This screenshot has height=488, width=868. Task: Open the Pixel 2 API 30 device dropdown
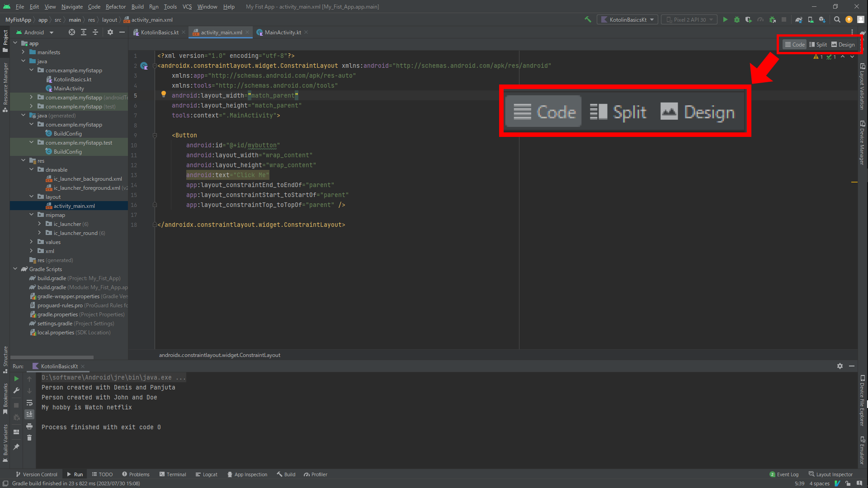(689, 19)
